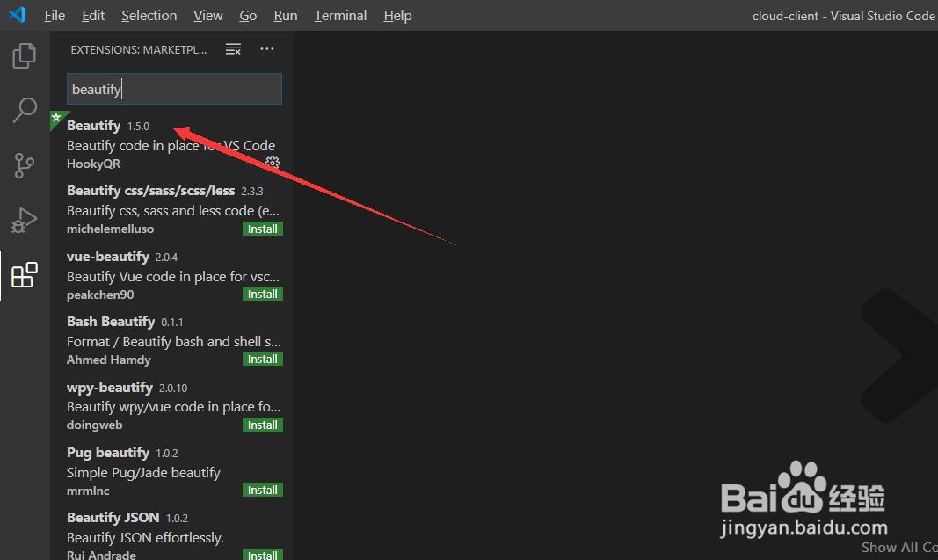Clear extensions search results icon
This screenshot has height=560, width=938.
[233, 49]
